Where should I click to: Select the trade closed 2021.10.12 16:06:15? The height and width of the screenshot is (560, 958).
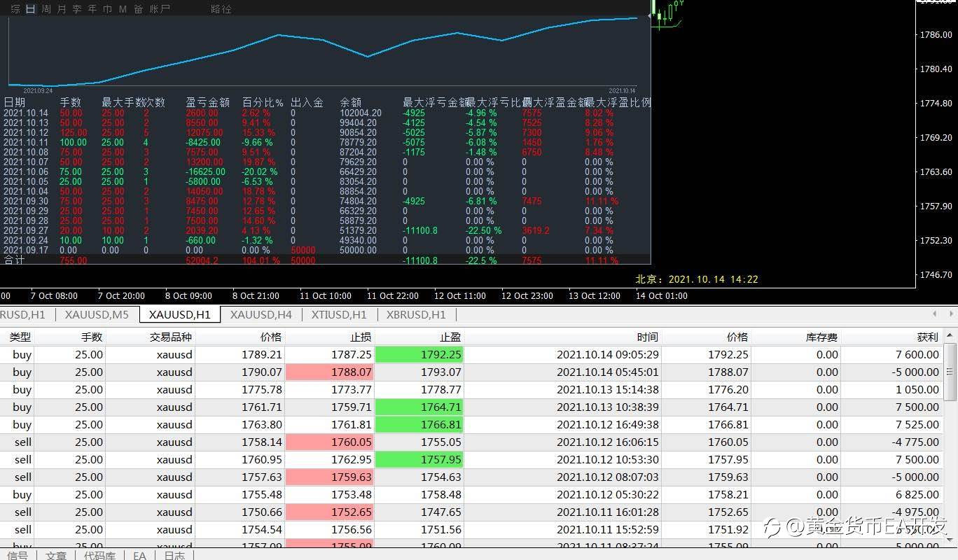tap(472, 442)
